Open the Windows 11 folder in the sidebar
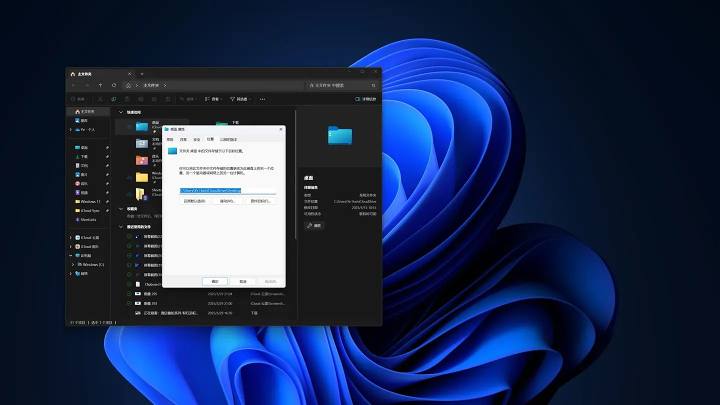 88,202
